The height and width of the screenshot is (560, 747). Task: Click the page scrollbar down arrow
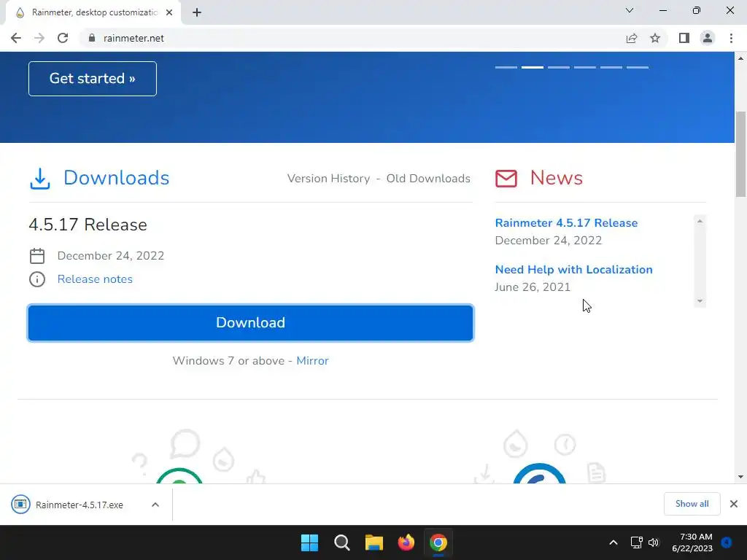pyautogui.click(x=740, y=477)
